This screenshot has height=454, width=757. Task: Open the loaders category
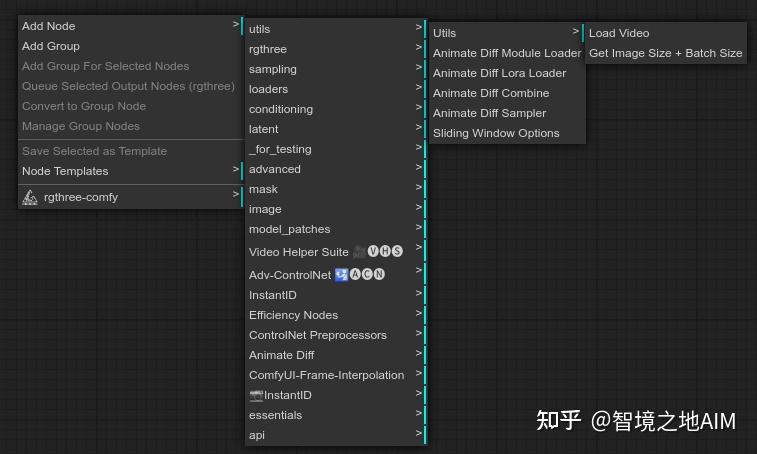tap(336, 89)
